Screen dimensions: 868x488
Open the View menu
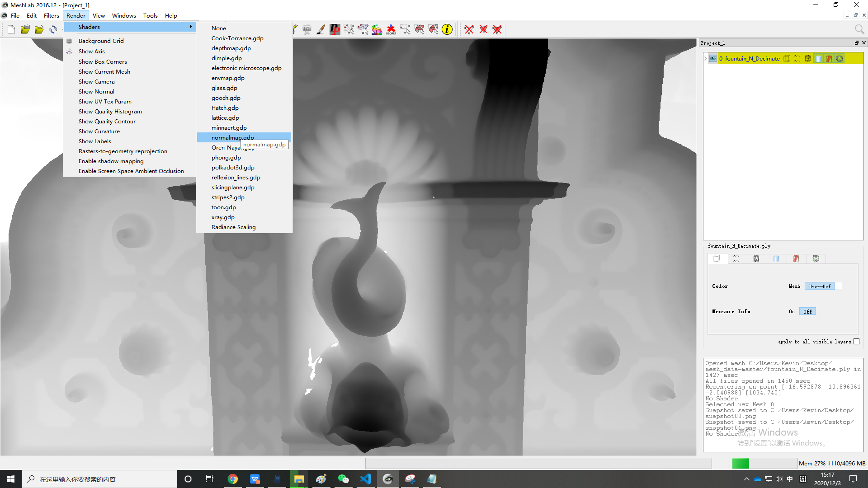point(99,15)
